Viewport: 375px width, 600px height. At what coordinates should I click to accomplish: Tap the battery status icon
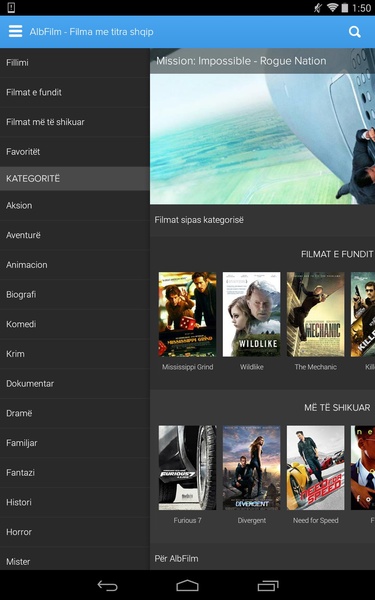[x=345, y=8]
